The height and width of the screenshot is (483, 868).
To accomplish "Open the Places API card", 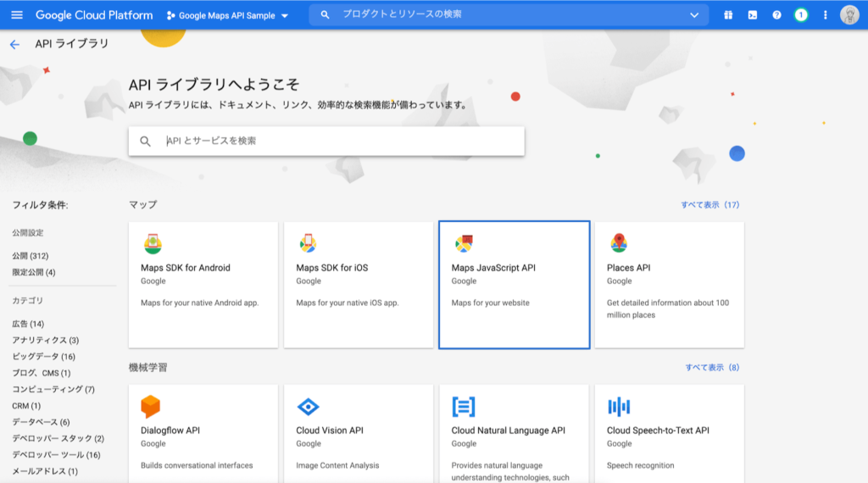I will (x=669, y=285).
